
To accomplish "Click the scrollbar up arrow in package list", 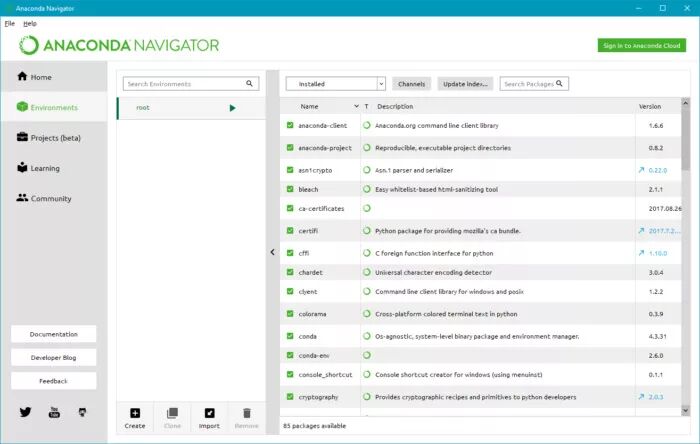I will coord(685,103).
